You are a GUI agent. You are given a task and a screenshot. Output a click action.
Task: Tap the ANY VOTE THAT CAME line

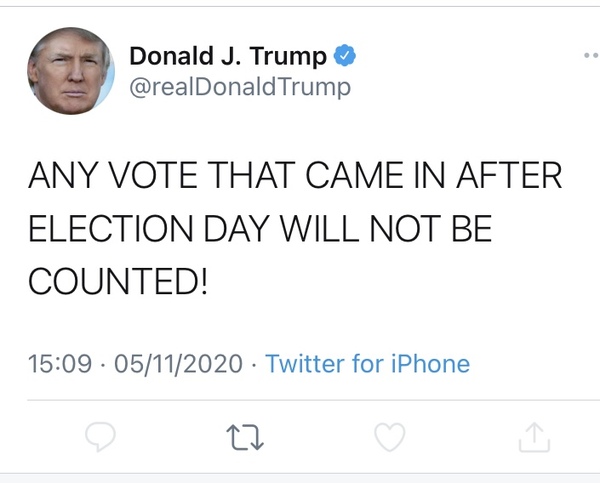coord(295,179)
